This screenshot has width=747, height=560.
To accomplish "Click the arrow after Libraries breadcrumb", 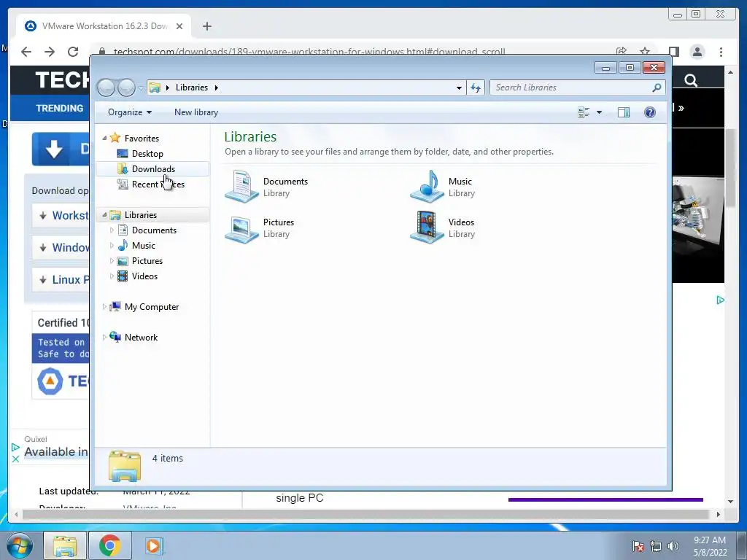I will 216,87.
